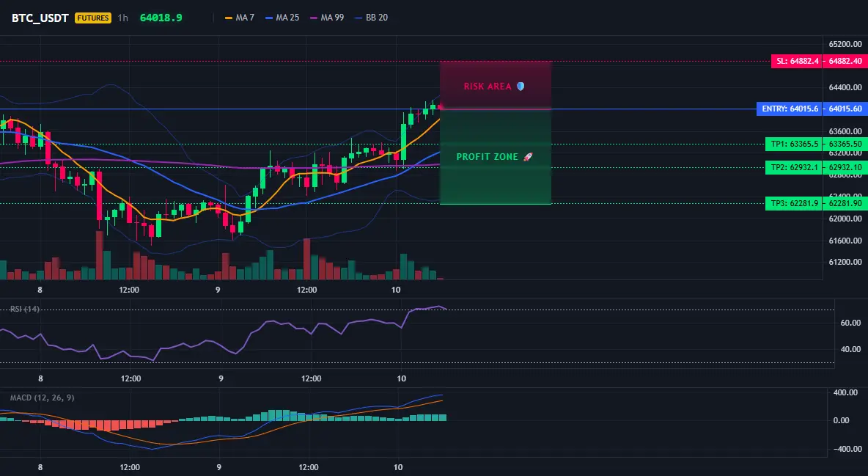This screenshot has height=476, width=868.
Task: Select the 1h timeframe label
Action: (x=123, y=18)
